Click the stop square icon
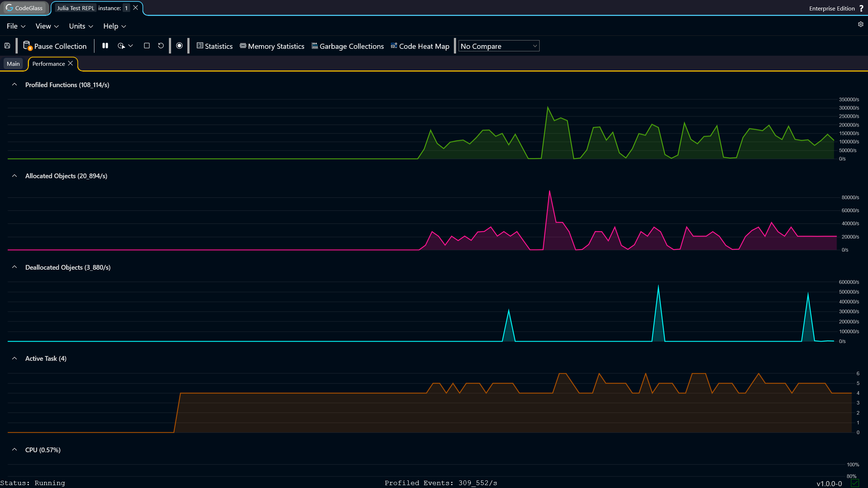This screenshot has height=488, width=868. coord(147,46)
